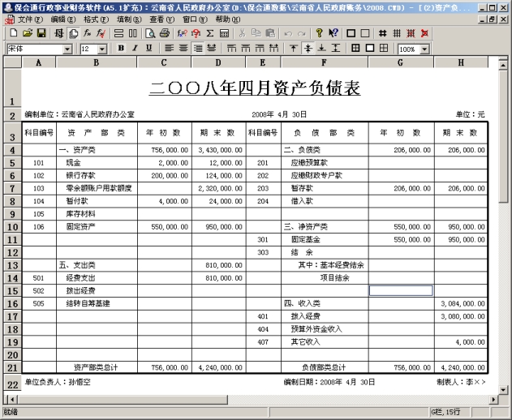Viewport: 512px width, 420px height.
Task: Select the empty cell in column G, row 15
Action: pos(401,290)
